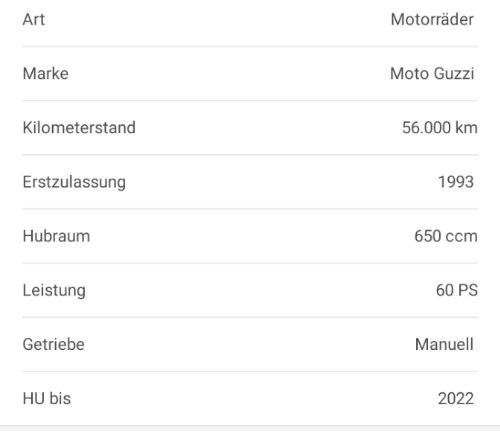Viewport: 500px width, 431px height.
Task: Click the Kilometerstand label
Action: click(x=79, y=128)
